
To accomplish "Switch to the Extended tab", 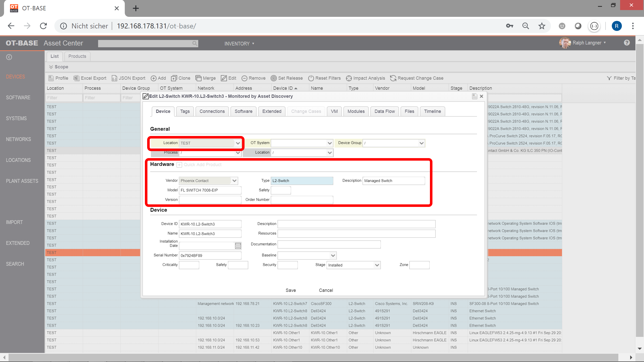I will [272, 111].
